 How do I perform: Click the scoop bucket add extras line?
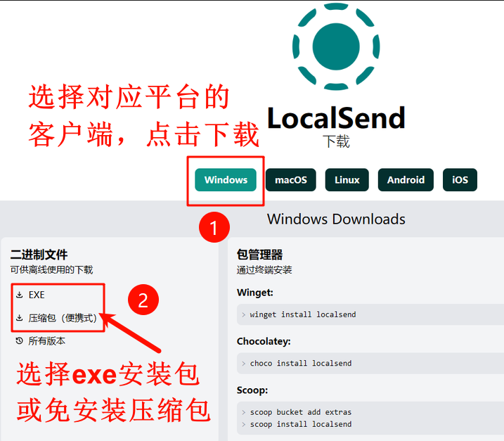[301, 412]
